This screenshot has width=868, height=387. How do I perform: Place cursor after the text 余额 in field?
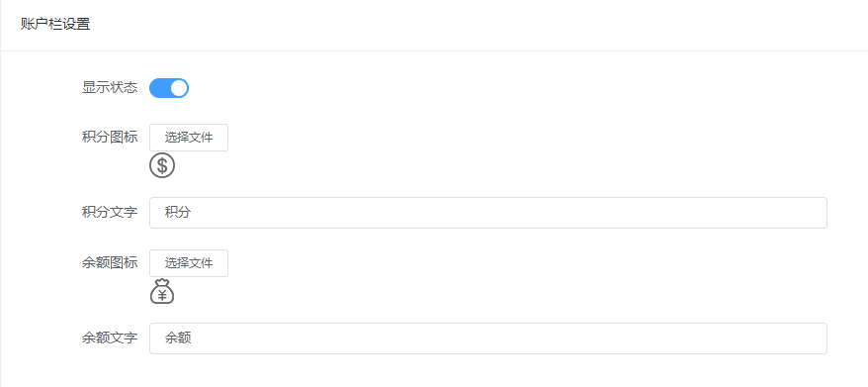pos(192,339)
